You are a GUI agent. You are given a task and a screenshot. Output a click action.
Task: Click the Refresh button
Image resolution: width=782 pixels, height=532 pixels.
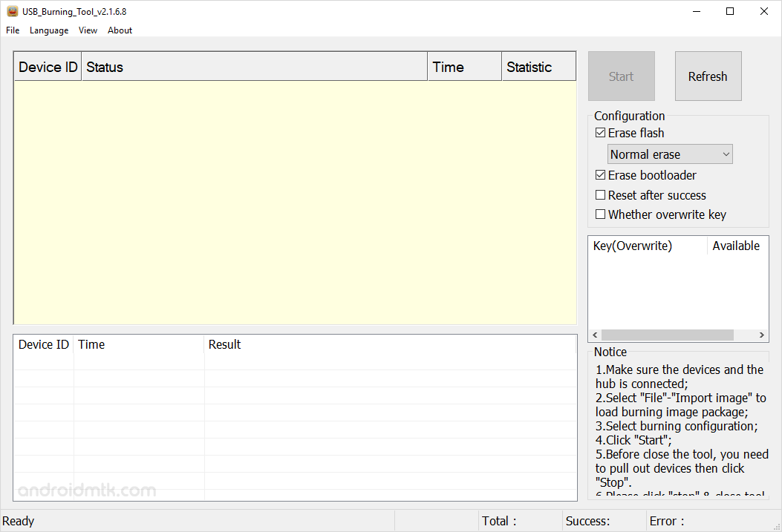707,76
